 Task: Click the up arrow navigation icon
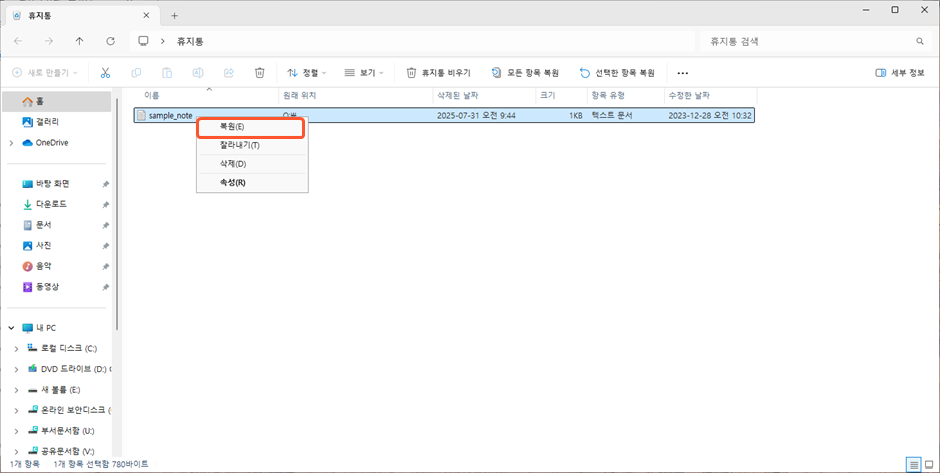click(x=79, y=41)
